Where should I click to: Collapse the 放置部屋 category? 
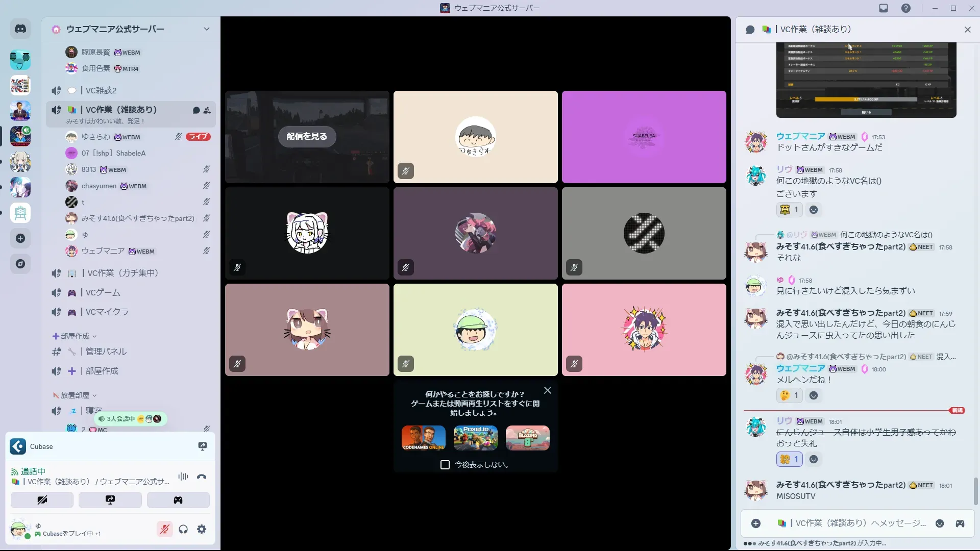click(75, 395)
